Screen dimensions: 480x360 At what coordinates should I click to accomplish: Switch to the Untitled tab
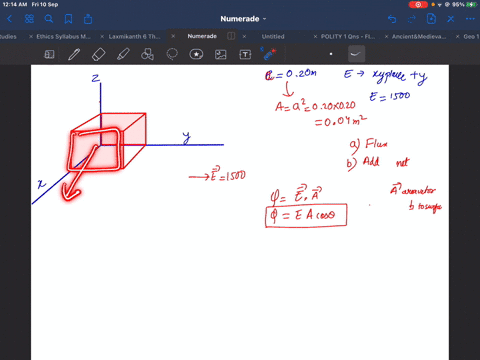(x=273, y=36)
